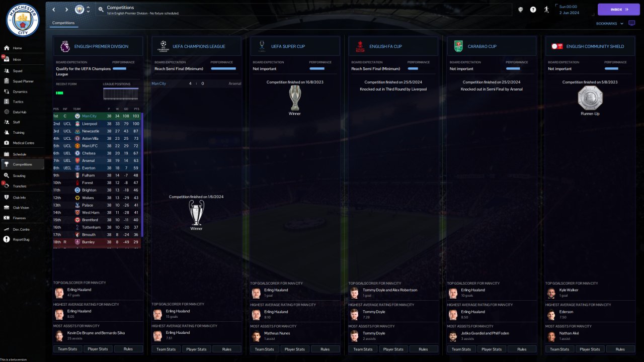Open the search magnifier icon
Screen dimensions: 644x362
[101, 10]
